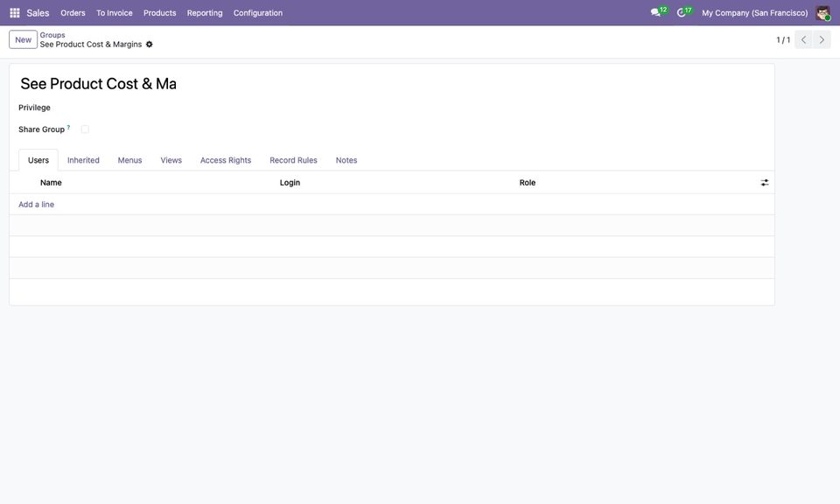
Task: Open the optional columns settings icon
Action: click(x=765, y=183)
